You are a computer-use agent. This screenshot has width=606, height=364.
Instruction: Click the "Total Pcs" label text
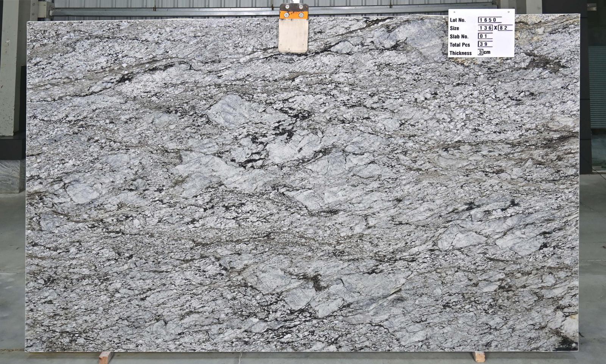(x=459, y=45)
